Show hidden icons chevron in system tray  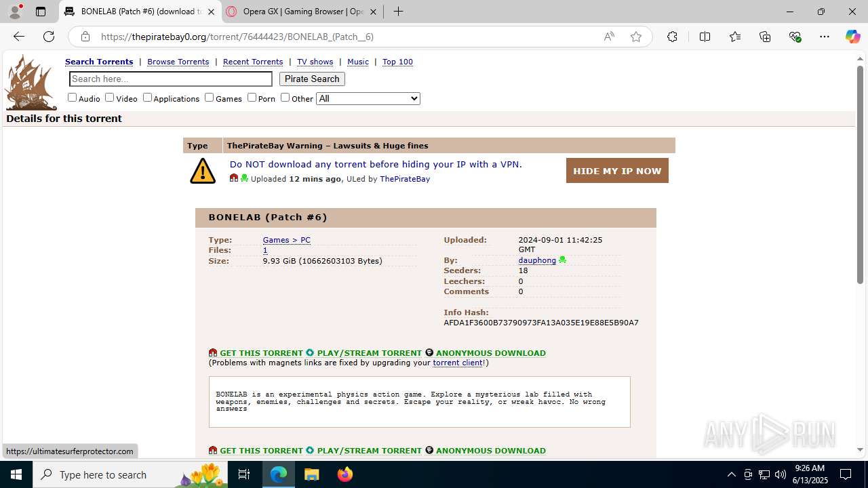point(731,474)
